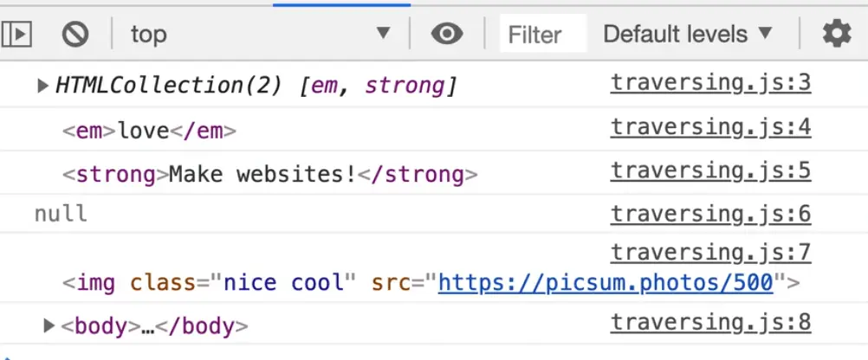
Task: Open traversing.js:3 source link
Action: click(710, 83)
